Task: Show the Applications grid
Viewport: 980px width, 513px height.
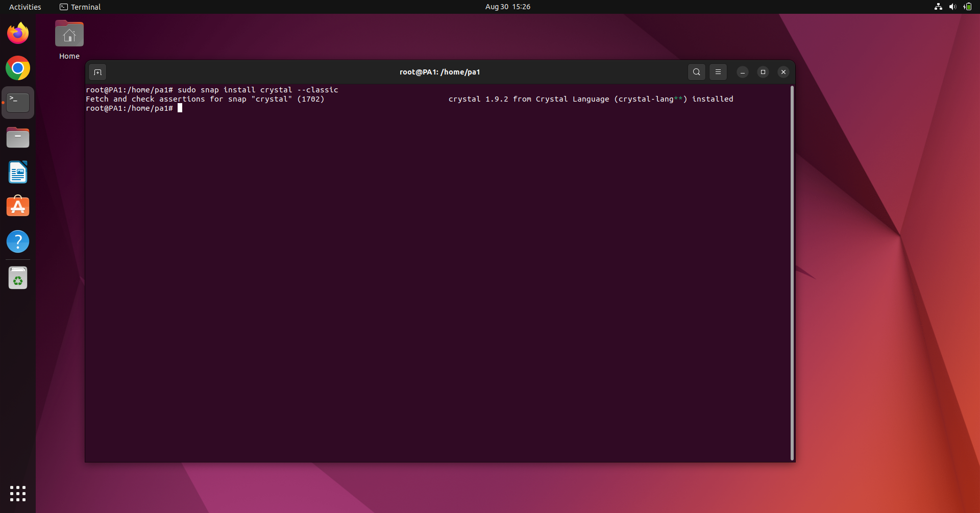Action: [x=17, y=494]
